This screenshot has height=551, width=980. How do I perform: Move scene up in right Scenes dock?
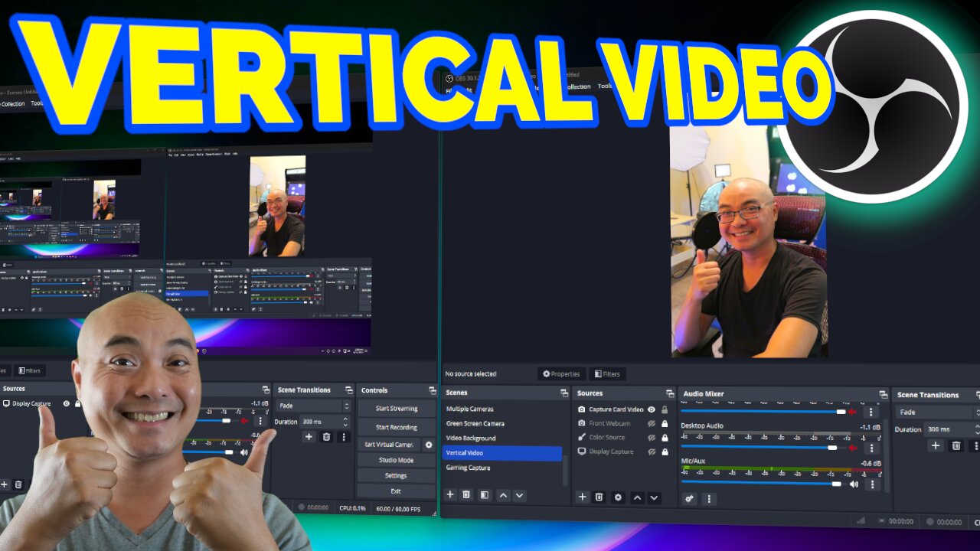[503, 495]
